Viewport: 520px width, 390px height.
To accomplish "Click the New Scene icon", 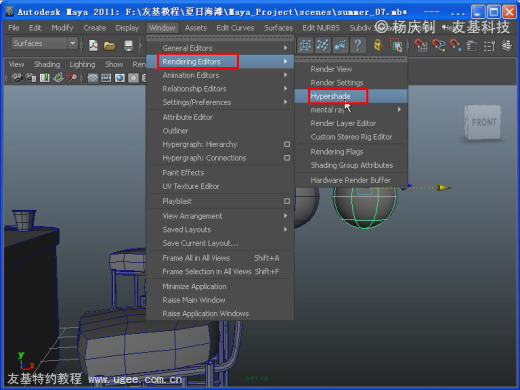I will pyautogui.click(x=93, y=45).
